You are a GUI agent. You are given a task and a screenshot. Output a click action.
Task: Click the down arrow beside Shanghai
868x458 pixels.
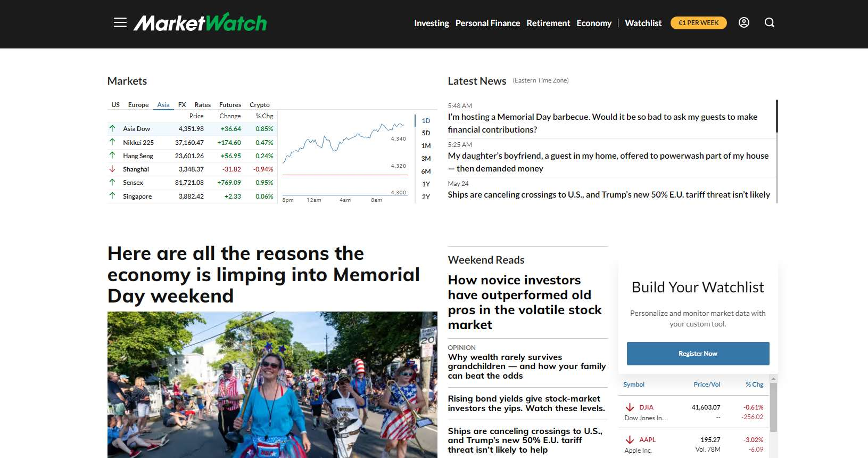[x=112, y=169]
